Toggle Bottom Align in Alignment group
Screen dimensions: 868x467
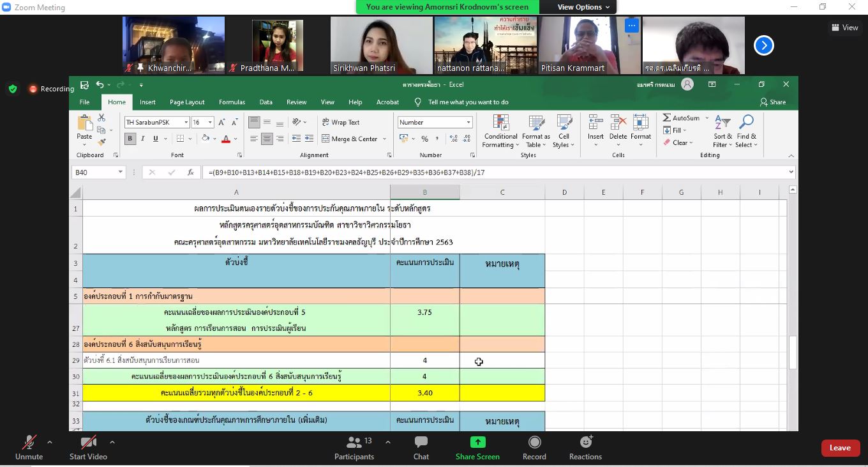(280, 122)
